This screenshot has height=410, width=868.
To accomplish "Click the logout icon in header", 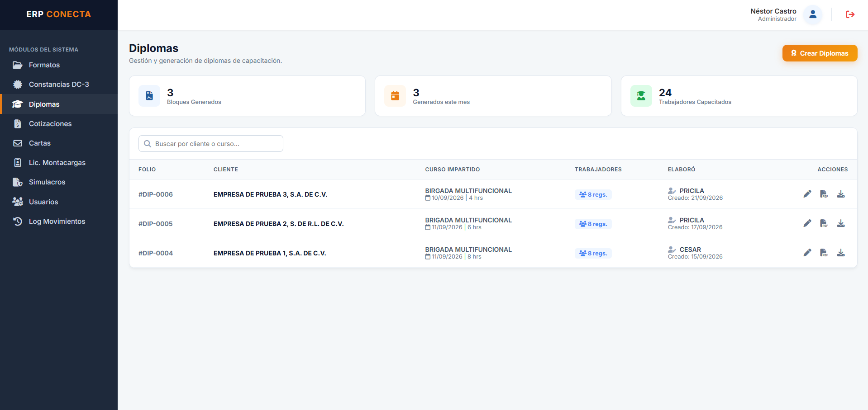I will point(850,14).
